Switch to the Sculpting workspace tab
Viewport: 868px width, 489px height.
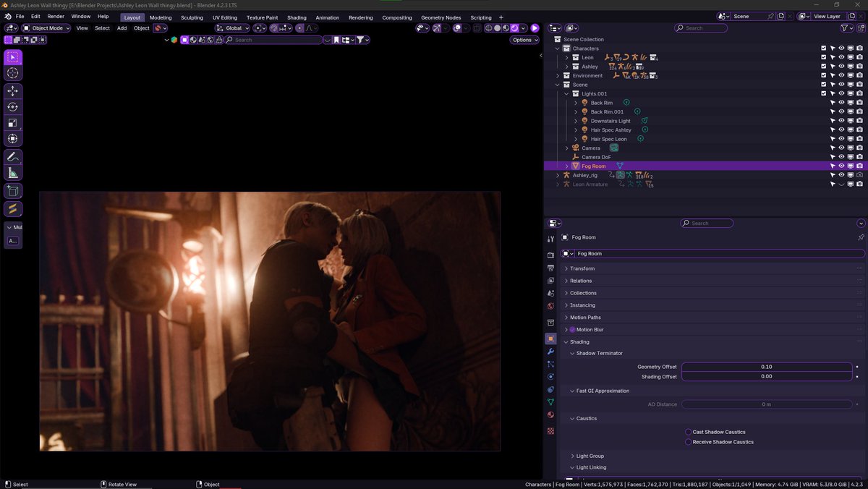[x=192, y=17]
